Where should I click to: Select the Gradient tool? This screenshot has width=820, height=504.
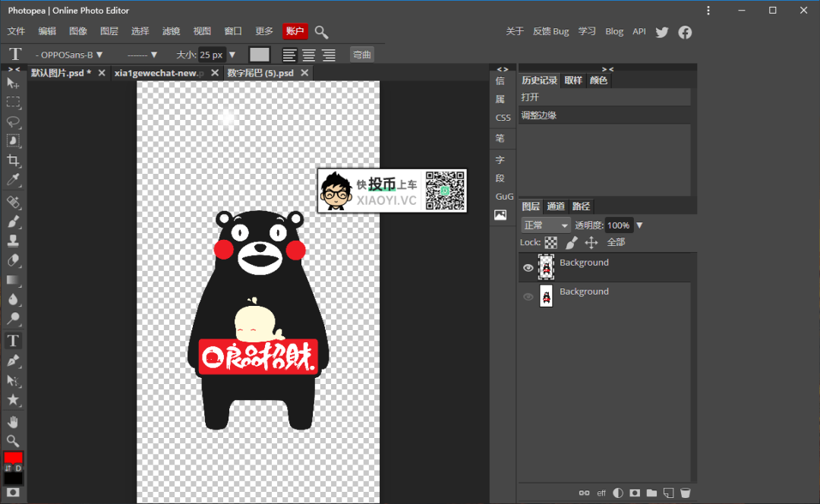pyautogui.click(x=11, y=280)
